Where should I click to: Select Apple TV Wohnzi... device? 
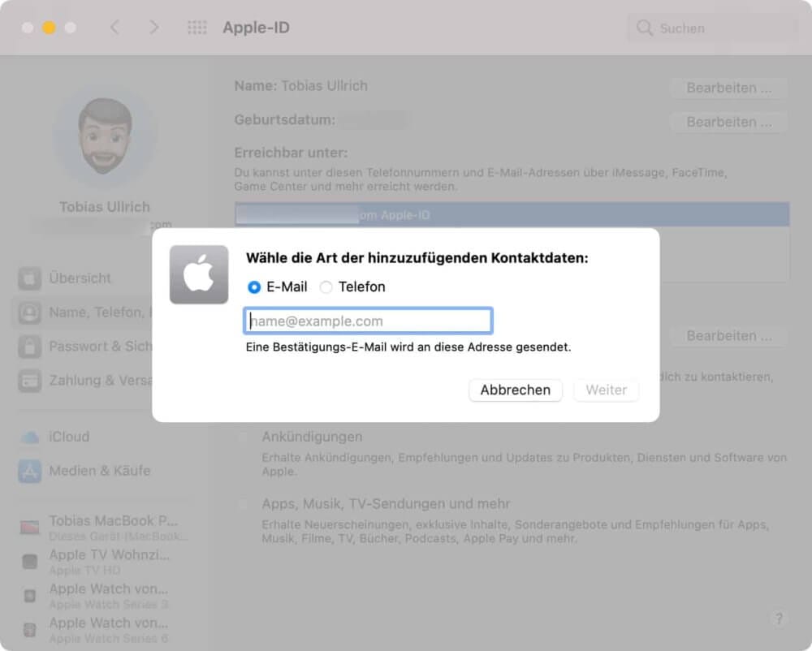coord(104,562)
